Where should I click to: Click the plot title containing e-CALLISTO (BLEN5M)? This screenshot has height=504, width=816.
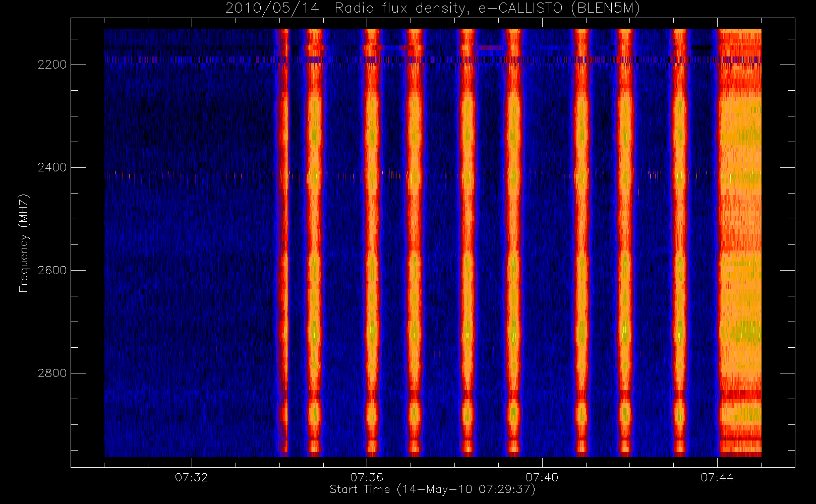coord(433,9)
